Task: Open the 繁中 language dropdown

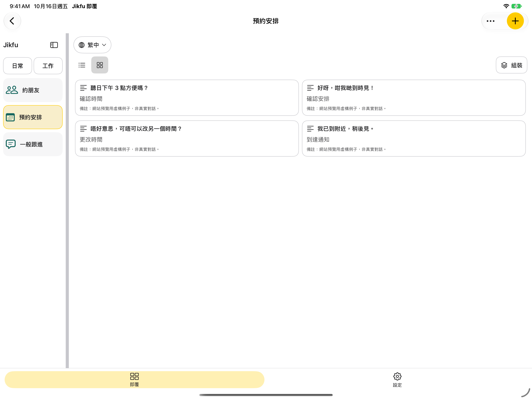Action: tap(92, 45)
